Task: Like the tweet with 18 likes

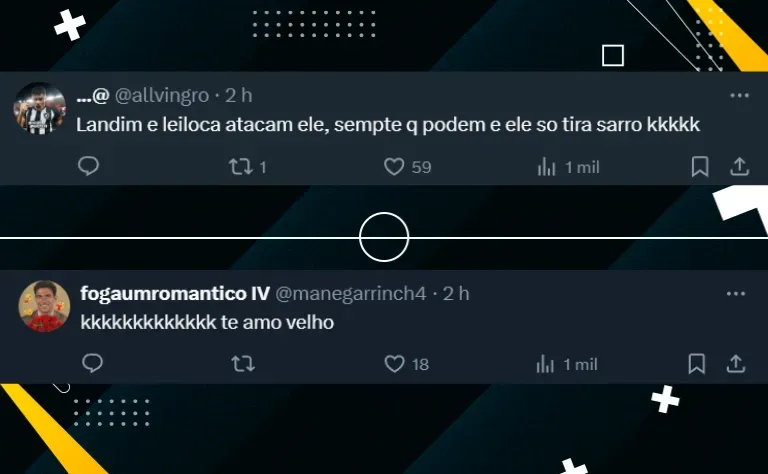Action: [x=394, y=364]
